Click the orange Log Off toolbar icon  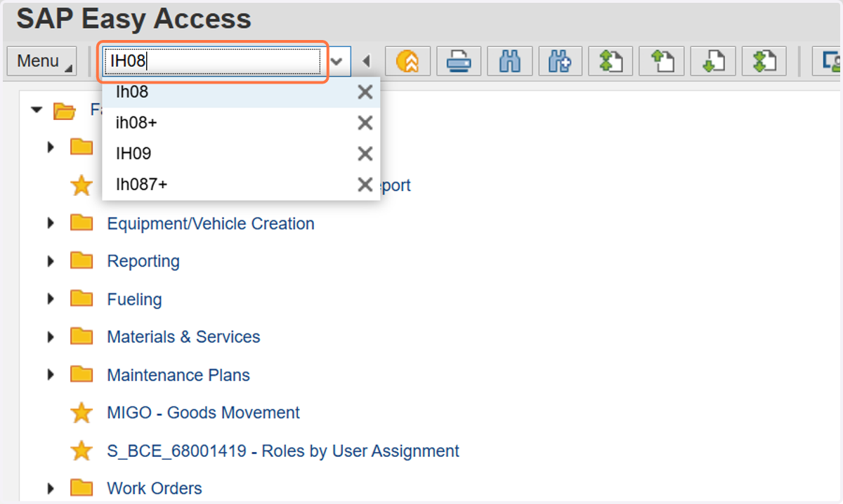408,62
